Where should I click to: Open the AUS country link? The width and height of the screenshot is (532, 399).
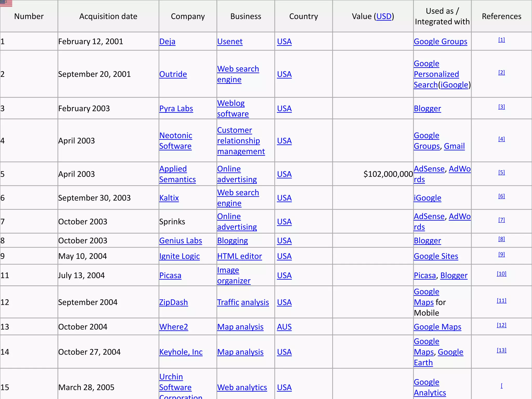284,327
